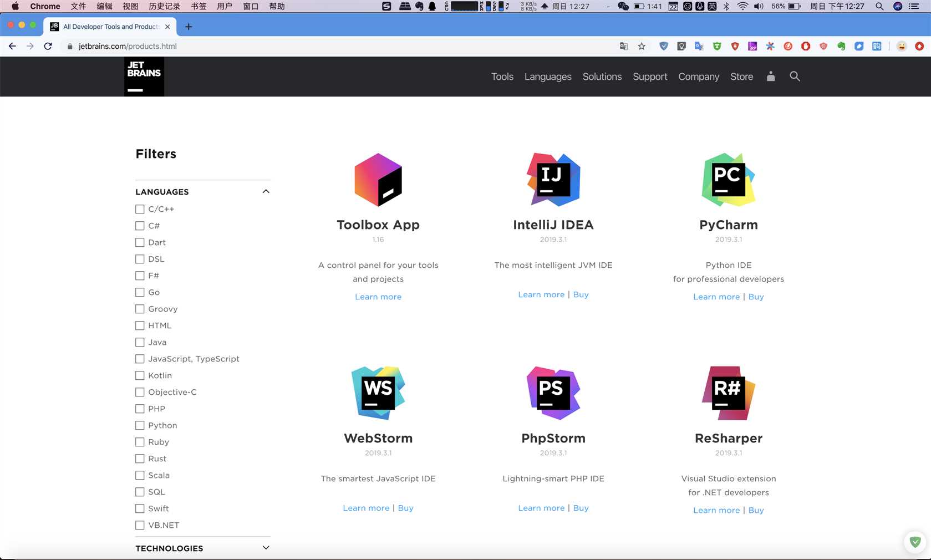
Task: Open Learn more for IntelliJ IDEA
Action: (x=541, y=294)
